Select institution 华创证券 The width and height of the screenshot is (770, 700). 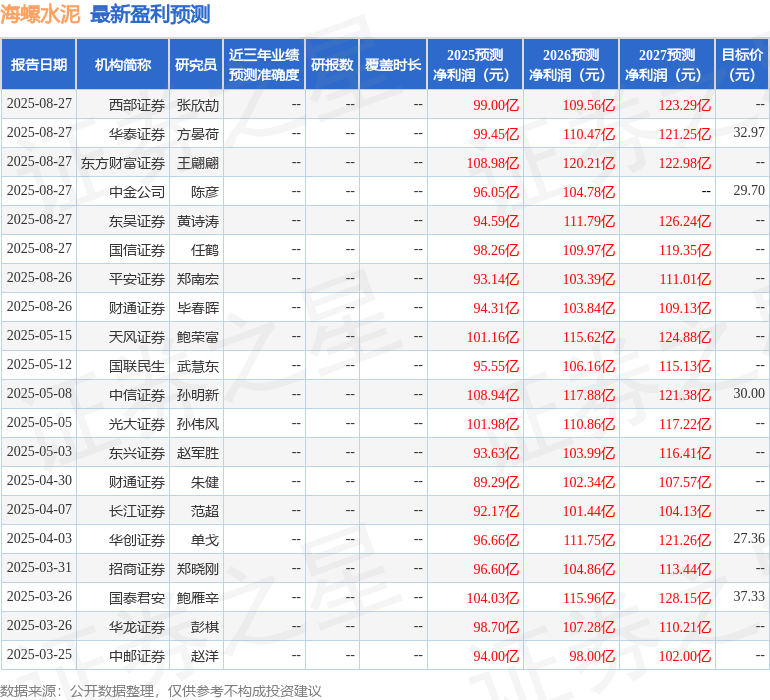137,540
